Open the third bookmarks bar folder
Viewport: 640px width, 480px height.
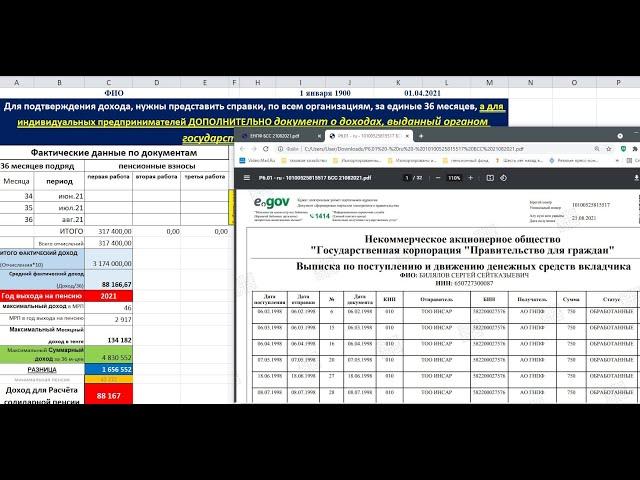pos(357,160)
